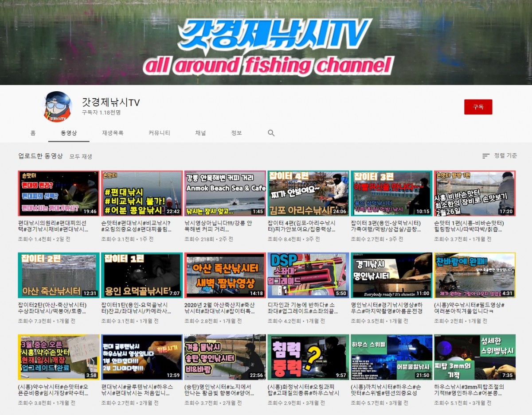This screenshot has width=532, height=415.
Task: Play the 잡이터 4편 김포 아리수낚시 thumbnail
Action: tap(308, 193)
